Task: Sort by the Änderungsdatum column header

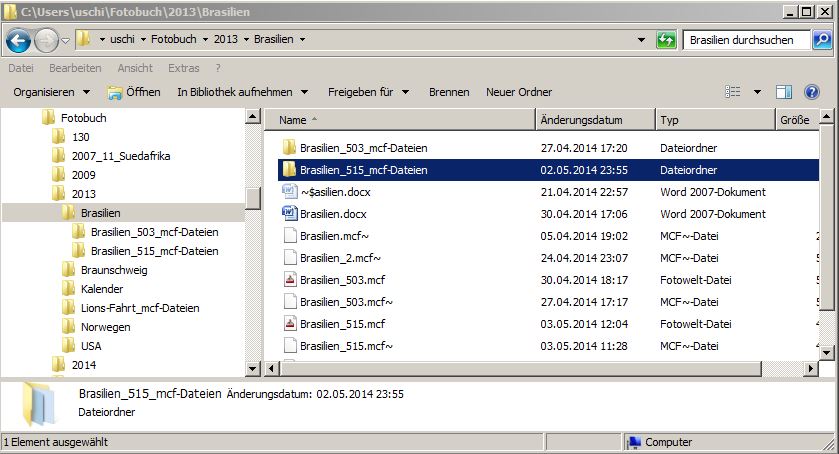Action: pos(596,120)
